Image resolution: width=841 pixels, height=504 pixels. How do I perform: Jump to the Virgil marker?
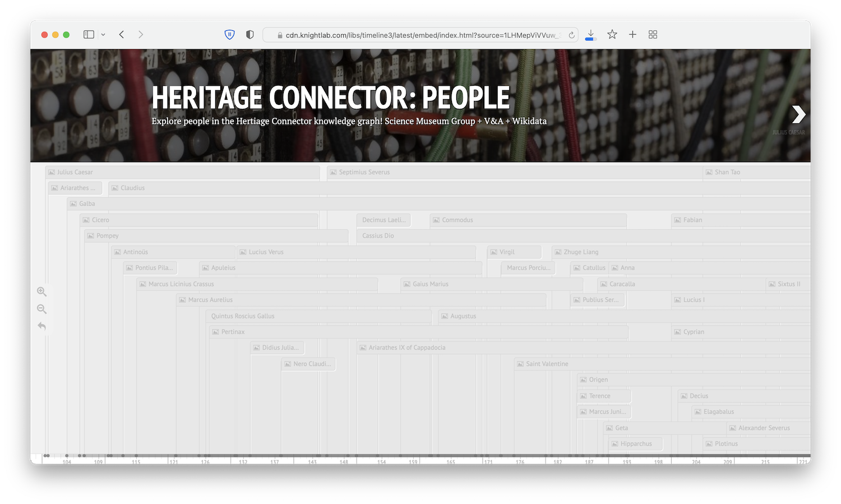point(515,252)
